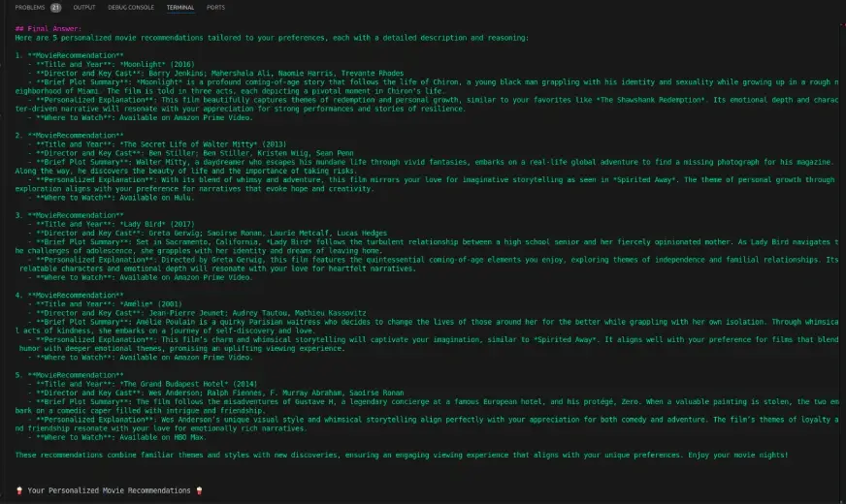This screenshot has height=504, width=846.
Task: Click 'he challenges of adolescence' wrapped line
Action: point(199,251)
